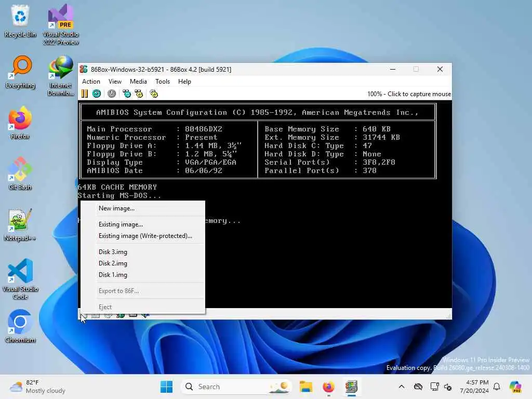This screenshot has width=532, height=399.
Task: Select the Chromium desktop shortcut
Action: [20, 326]
